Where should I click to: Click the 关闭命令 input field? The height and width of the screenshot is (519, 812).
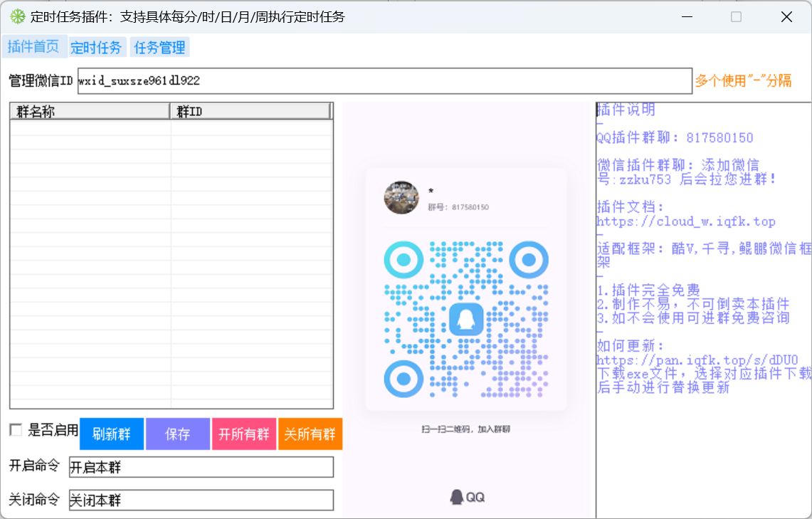pos(199,500)
